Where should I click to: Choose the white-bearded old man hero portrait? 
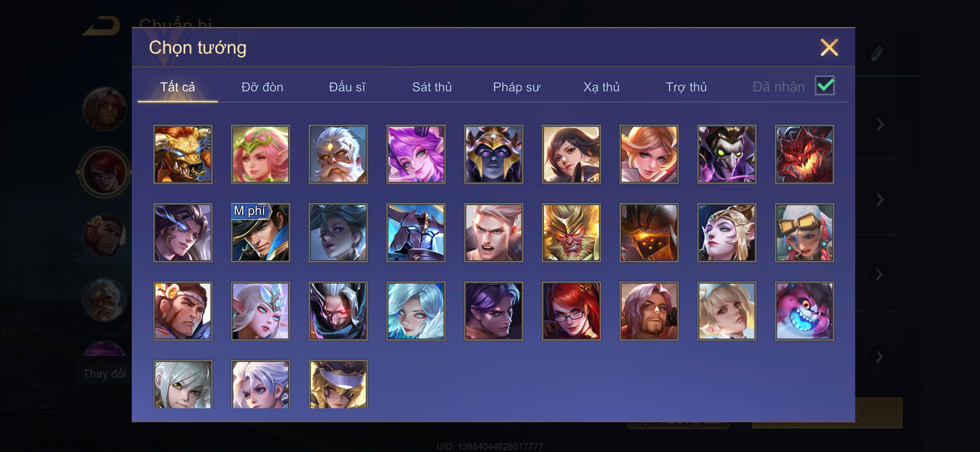[338, 154]
